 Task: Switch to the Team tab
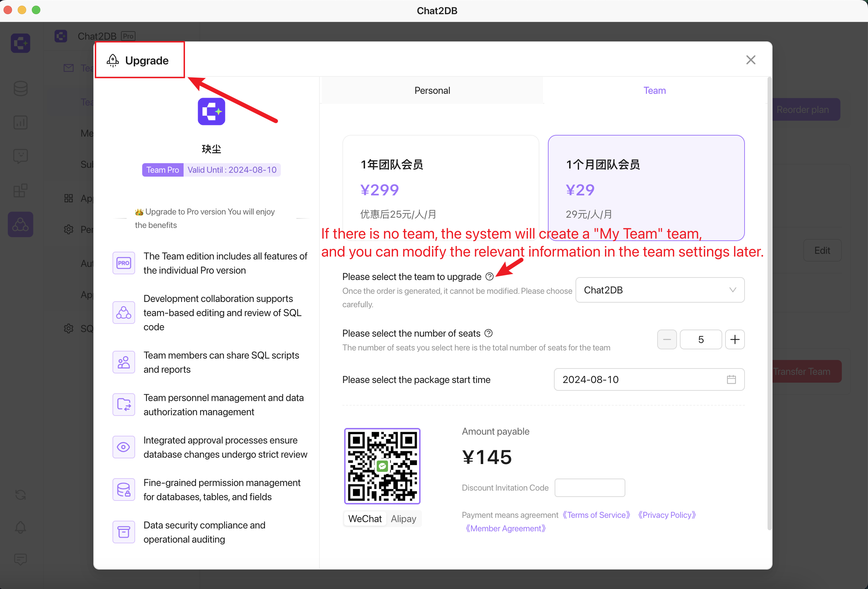(654, 91)
